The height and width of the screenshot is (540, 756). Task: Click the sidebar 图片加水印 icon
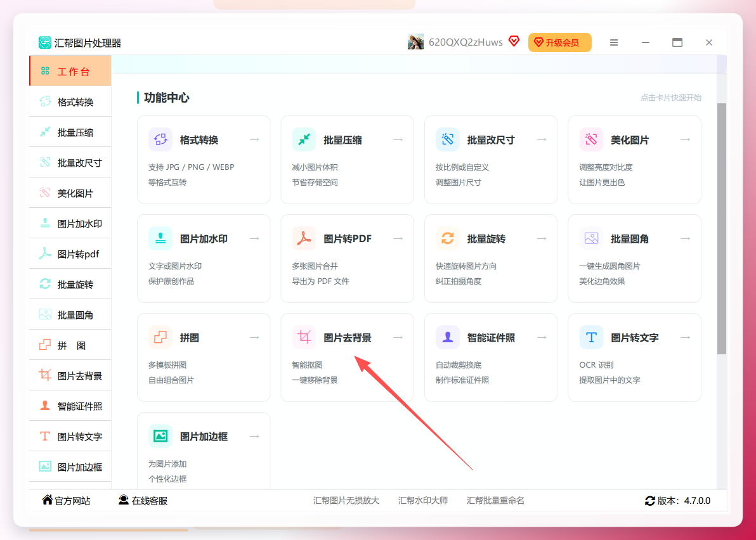pos(45,223)
